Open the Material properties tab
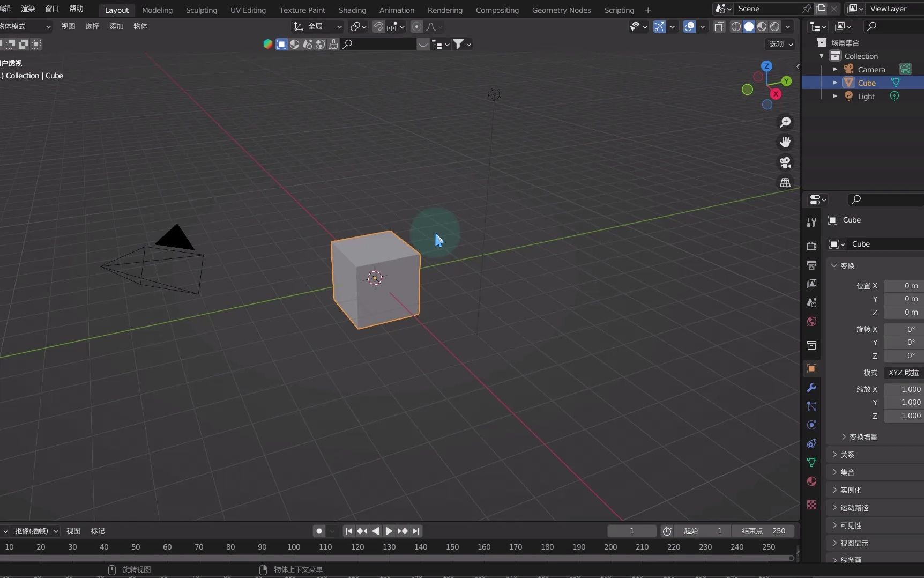 click(x=811, y=481)
